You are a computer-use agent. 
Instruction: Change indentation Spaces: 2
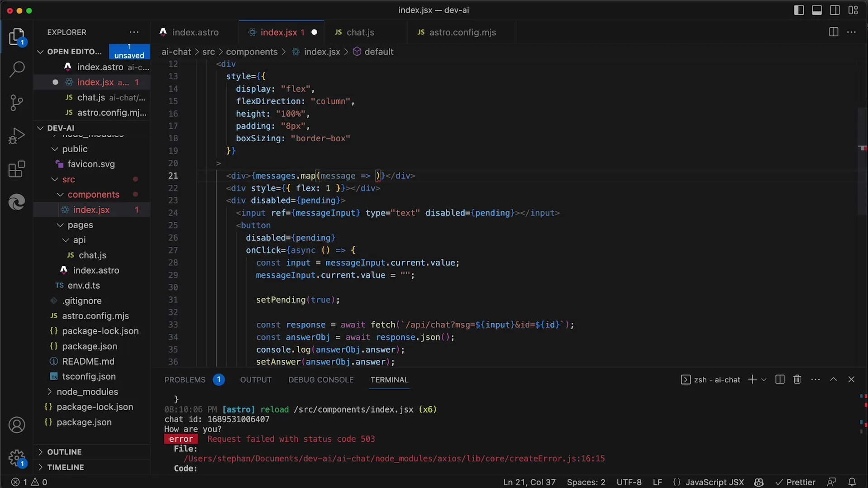[586, 482]
